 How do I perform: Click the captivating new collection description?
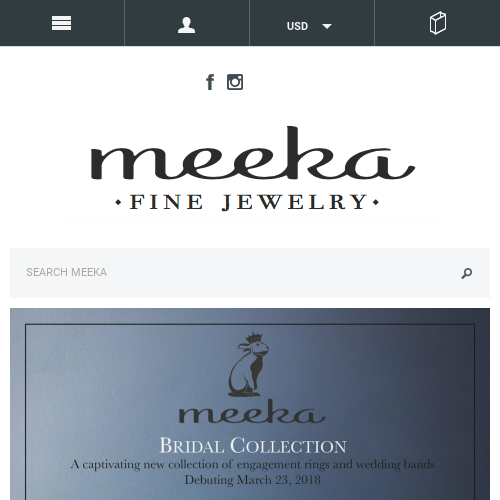click(x=253, y=464)
